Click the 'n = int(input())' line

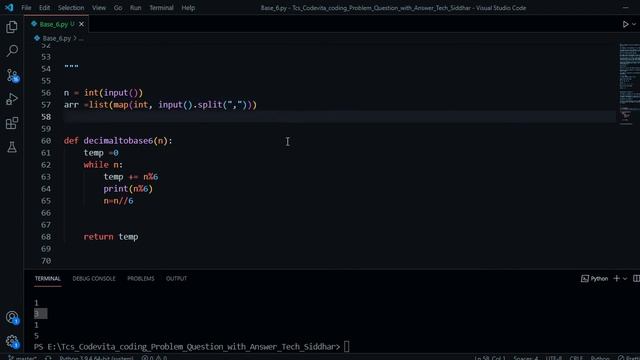[103, 93]
